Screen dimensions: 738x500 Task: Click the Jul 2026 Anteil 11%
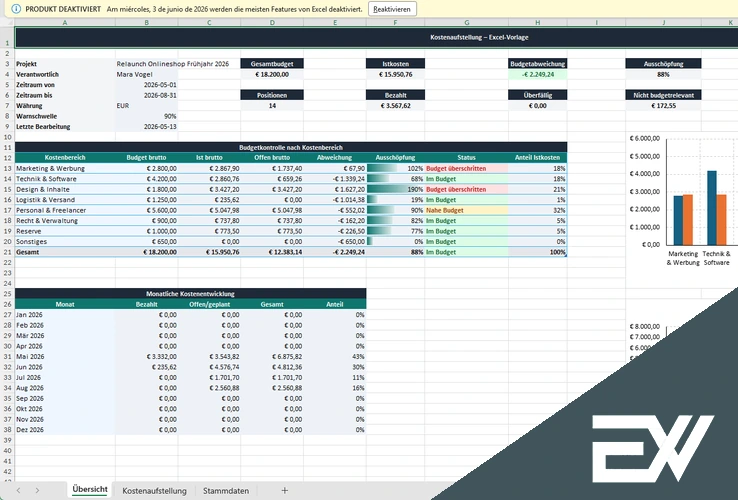[x=335, y=378]
